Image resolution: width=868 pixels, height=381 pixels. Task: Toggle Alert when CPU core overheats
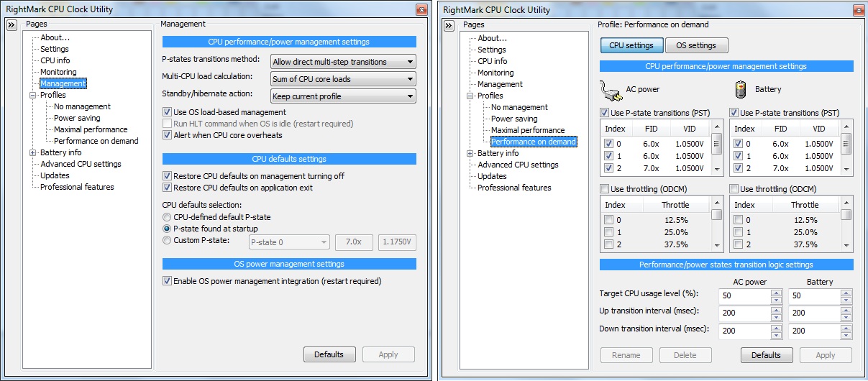[x=168, y=135]
